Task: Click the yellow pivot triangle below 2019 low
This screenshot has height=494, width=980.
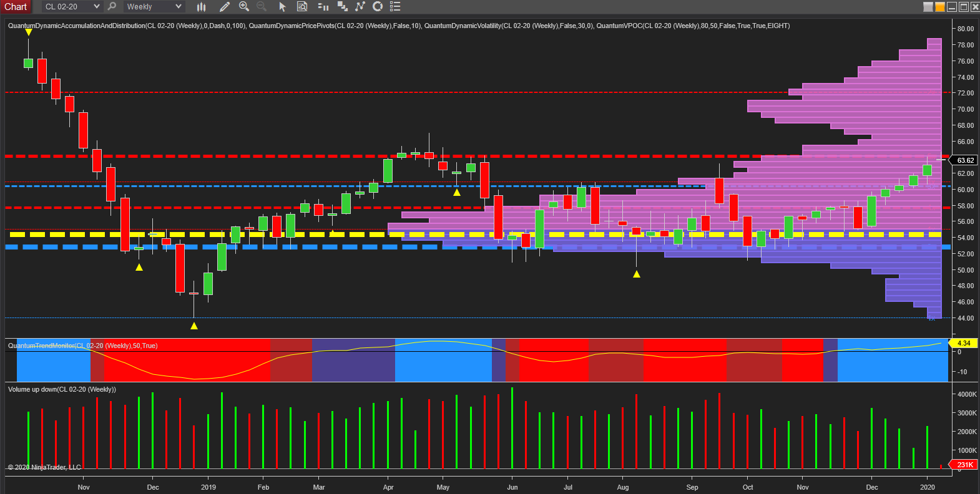Action: [x=194, y=326]
